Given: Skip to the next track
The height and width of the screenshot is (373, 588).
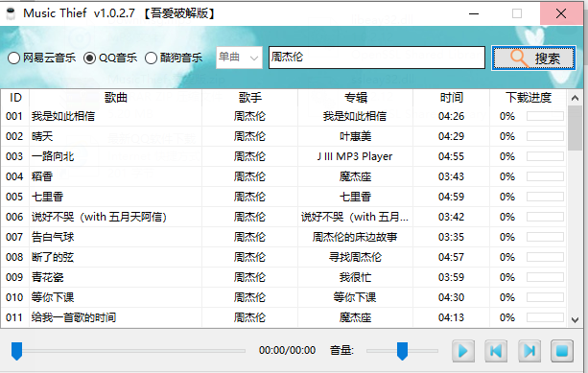Looking at the screenshot, I should click(529, 351).
